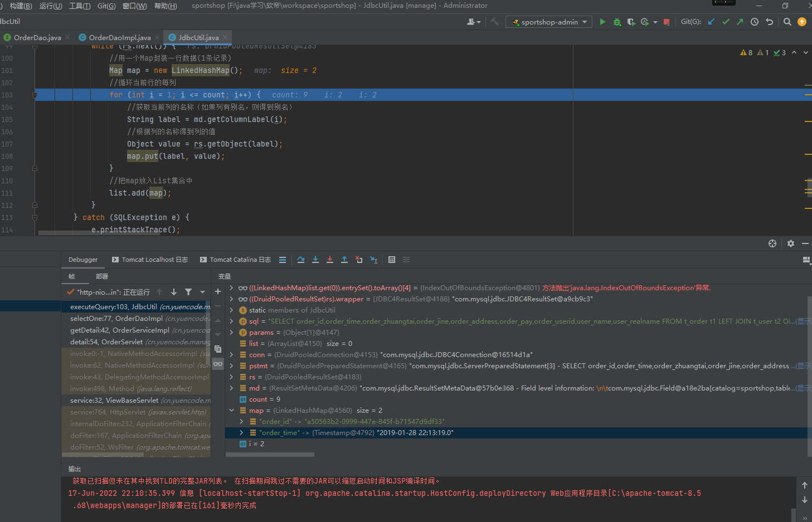Click the orange update notification icon
The height and width of the screenshot is (522, 812).
point(802,22)
